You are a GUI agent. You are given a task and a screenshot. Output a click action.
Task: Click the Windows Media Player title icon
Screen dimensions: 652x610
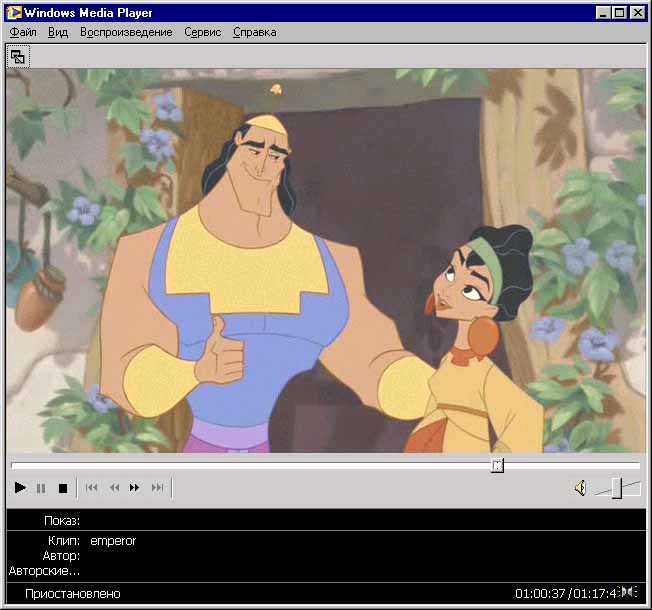pos(14,12)
